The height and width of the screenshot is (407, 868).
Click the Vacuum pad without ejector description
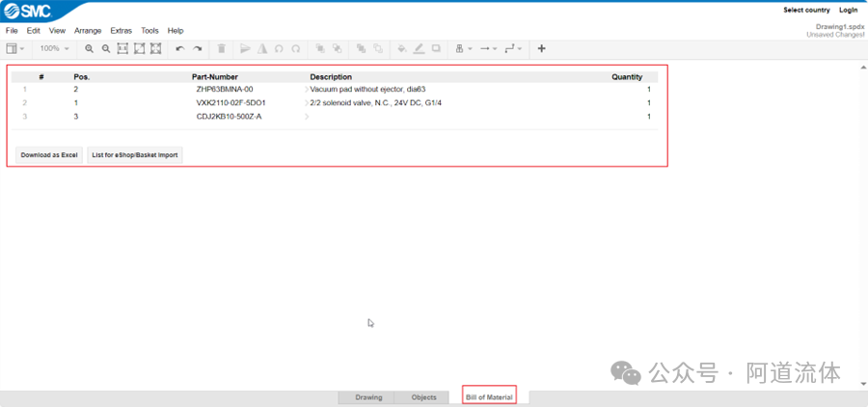(x=367, y=89)
